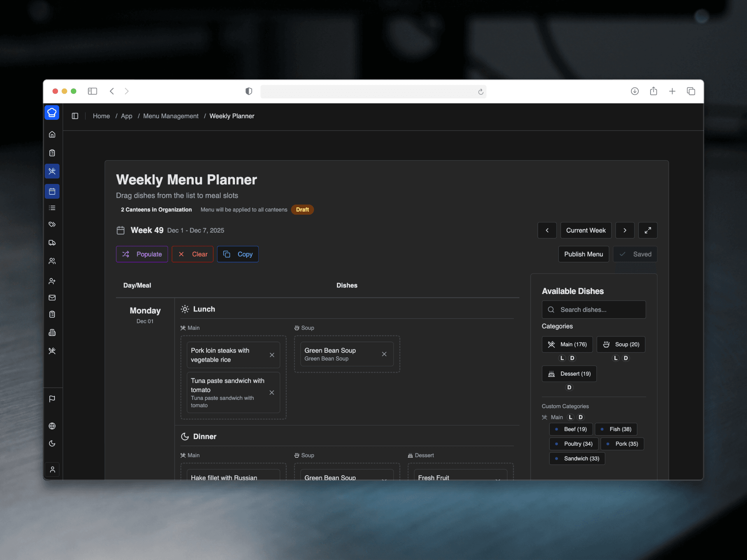
Task: Go to next week arrow
Action: click(x=625, y=230)
